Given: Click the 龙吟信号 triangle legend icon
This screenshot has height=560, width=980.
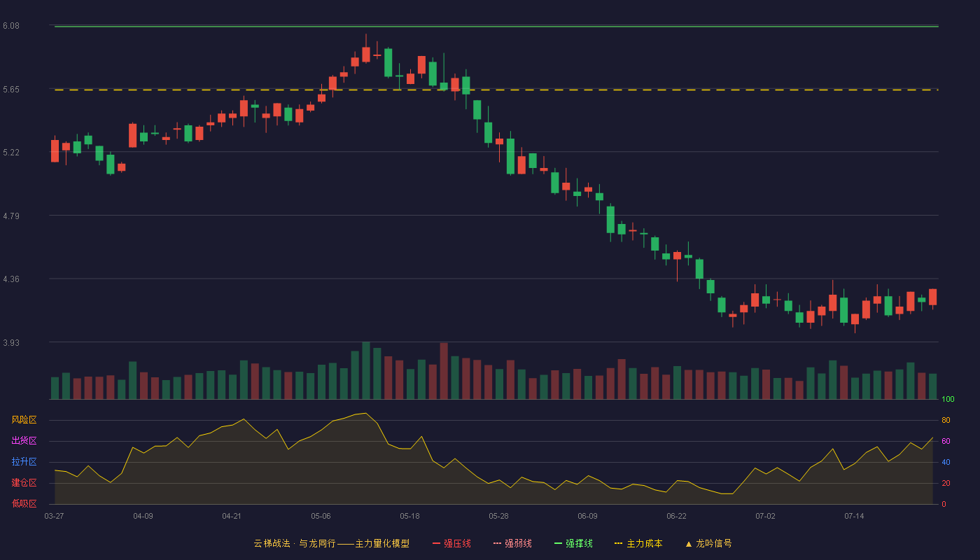Looking at the screenshot, I should tap(689, 543).
